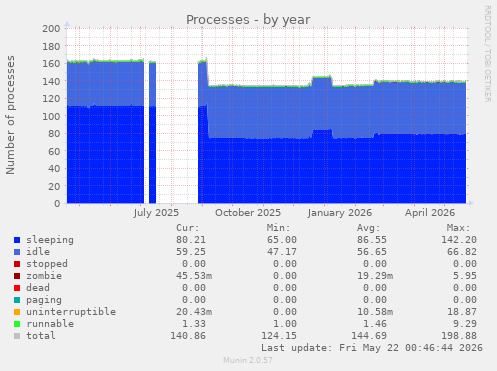This screenshot has width=497, height=371.
Task: Click the uninterruptible current value 20.43m
Action: pos(194,312)
